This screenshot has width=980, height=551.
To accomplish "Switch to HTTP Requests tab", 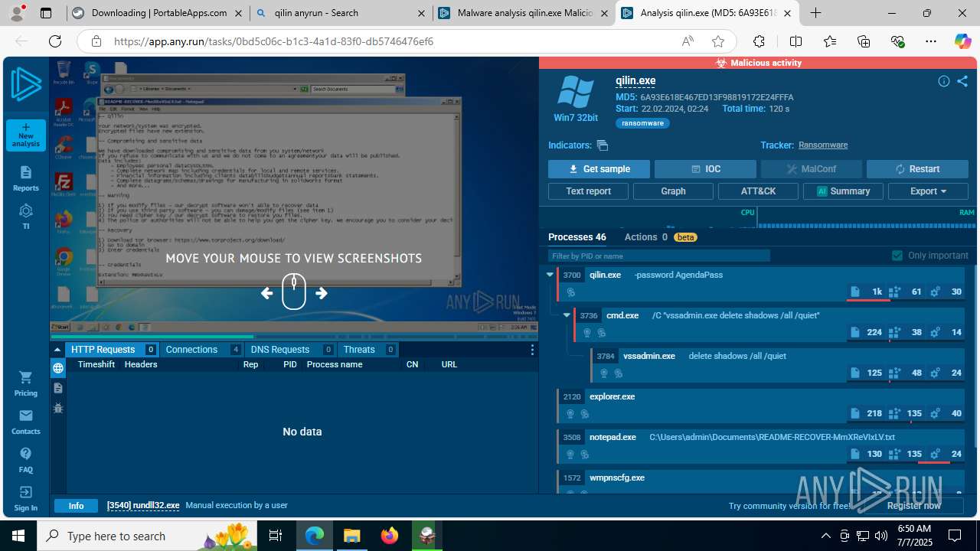I will (113, 350).
